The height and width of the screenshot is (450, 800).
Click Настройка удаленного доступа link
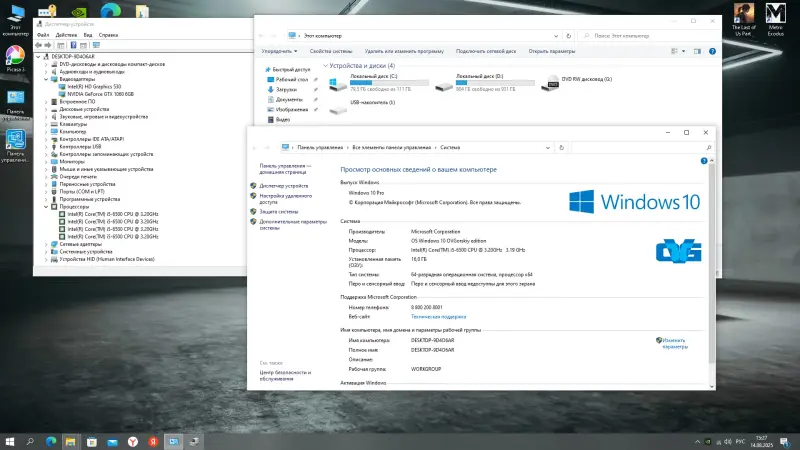(285, 199)
